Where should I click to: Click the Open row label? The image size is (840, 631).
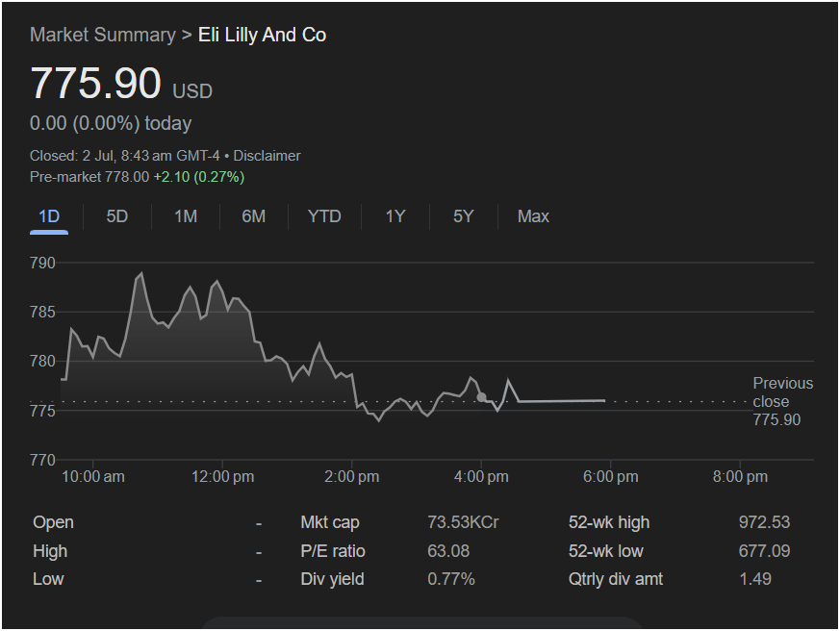[53, 522]
